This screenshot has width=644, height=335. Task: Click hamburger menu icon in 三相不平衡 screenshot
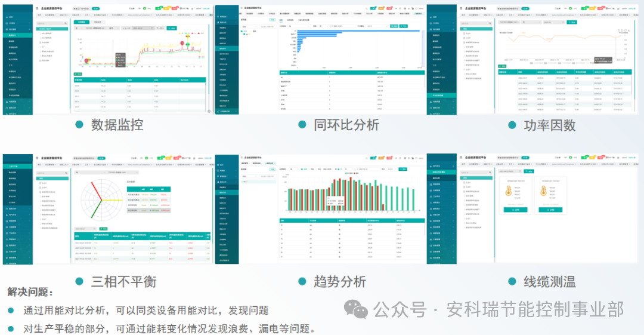(37, 158)
